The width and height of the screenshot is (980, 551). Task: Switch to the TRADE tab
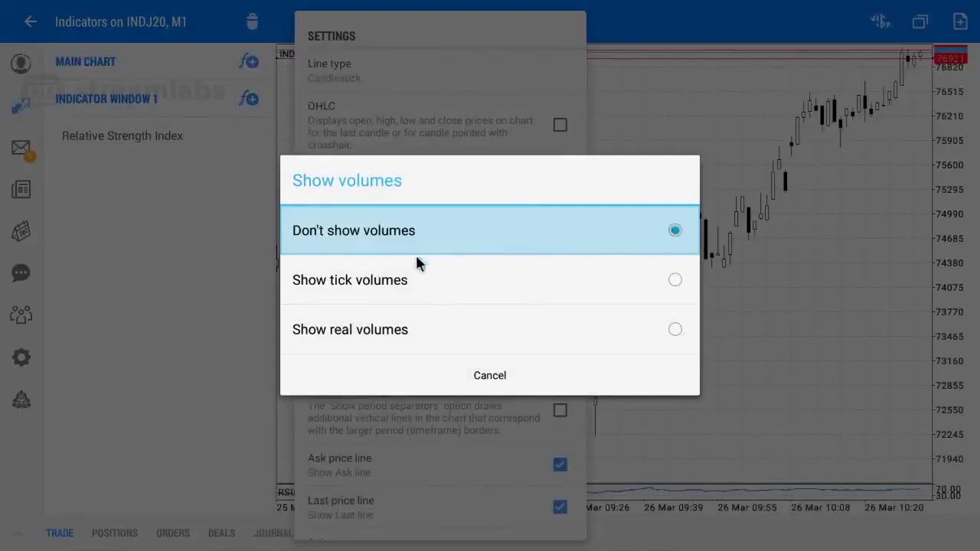pyautogui.click(x=60, y=533)
